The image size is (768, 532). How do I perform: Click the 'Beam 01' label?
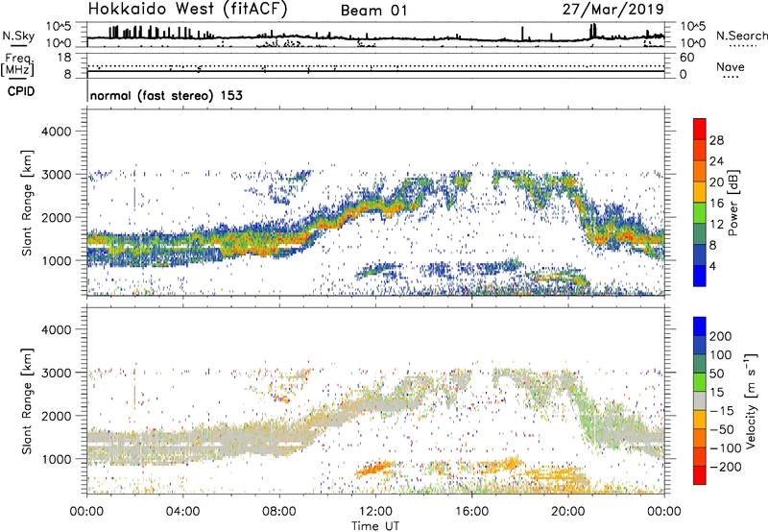374,11
